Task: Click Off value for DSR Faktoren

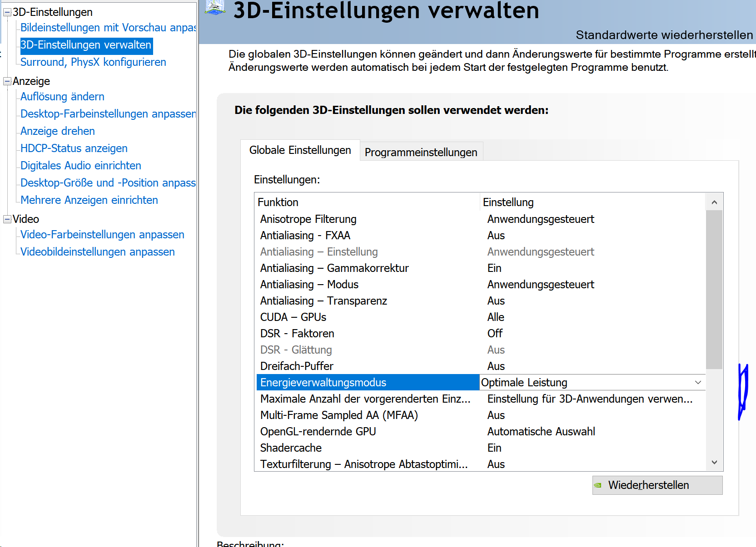Action: (495, 334)
